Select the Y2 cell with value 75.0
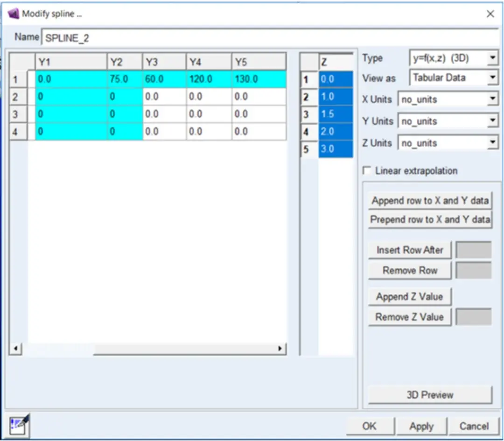504x441 pixels. tap(125, 79)
